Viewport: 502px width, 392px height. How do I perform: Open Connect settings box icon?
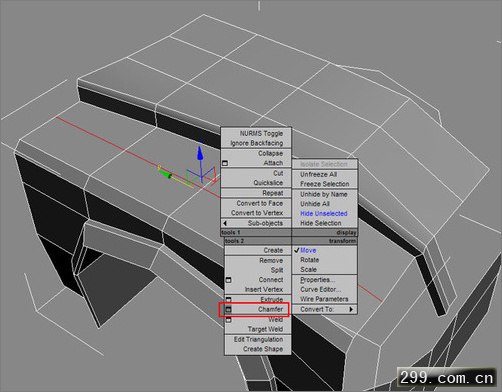pyautogui.click(x=228, y=280)
